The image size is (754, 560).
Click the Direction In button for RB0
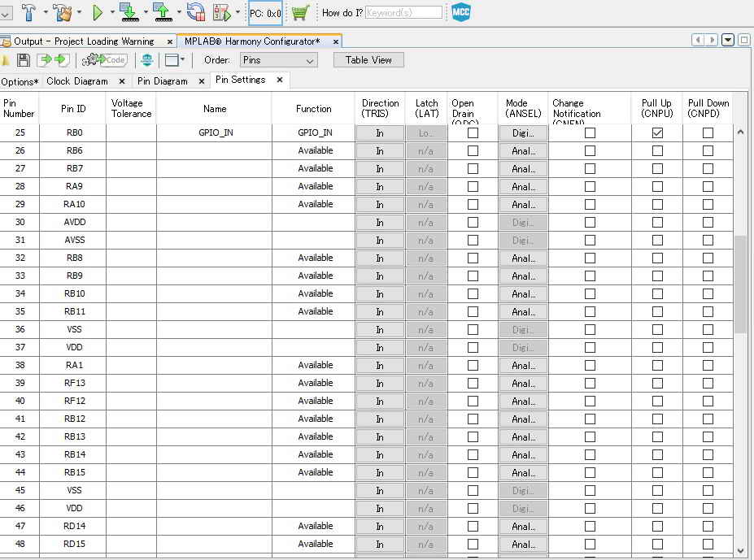pyautogui.click(x=380, y=133)
